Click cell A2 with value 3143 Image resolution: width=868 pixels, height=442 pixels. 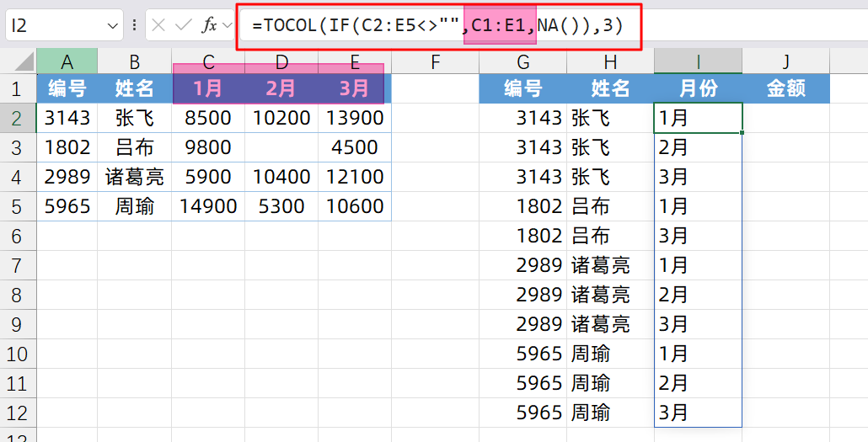coord(67,118)
